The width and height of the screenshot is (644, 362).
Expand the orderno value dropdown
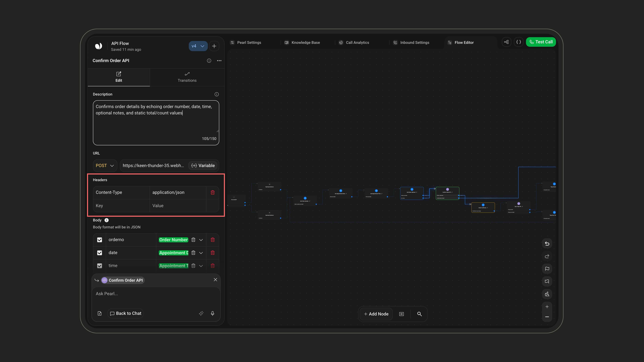(x=201, y=240)
